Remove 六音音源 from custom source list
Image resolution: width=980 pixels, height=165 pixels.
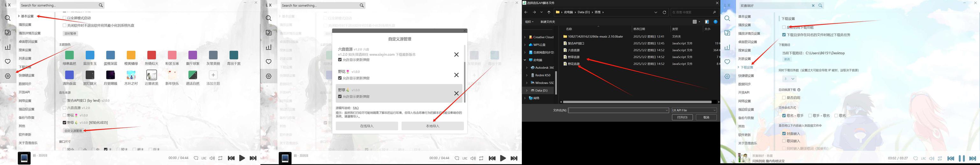click(x=456, y=55)
